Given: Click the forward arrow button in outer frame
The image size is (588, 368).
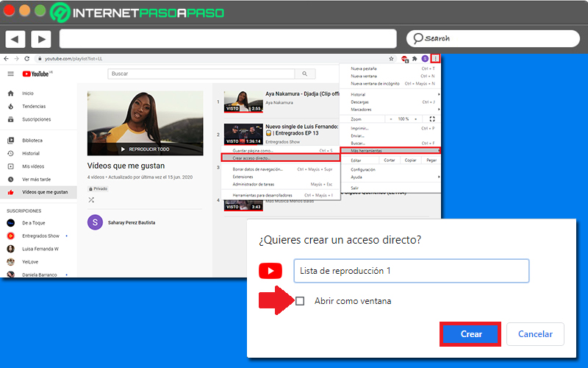Looking at the screenshot, I should click(41, 39).
